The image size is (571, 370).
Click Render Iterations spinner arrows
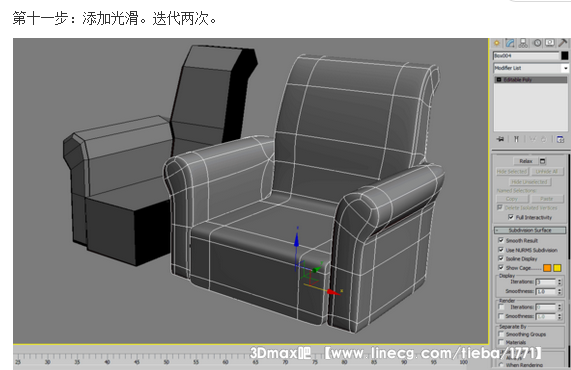click(560, 307)
